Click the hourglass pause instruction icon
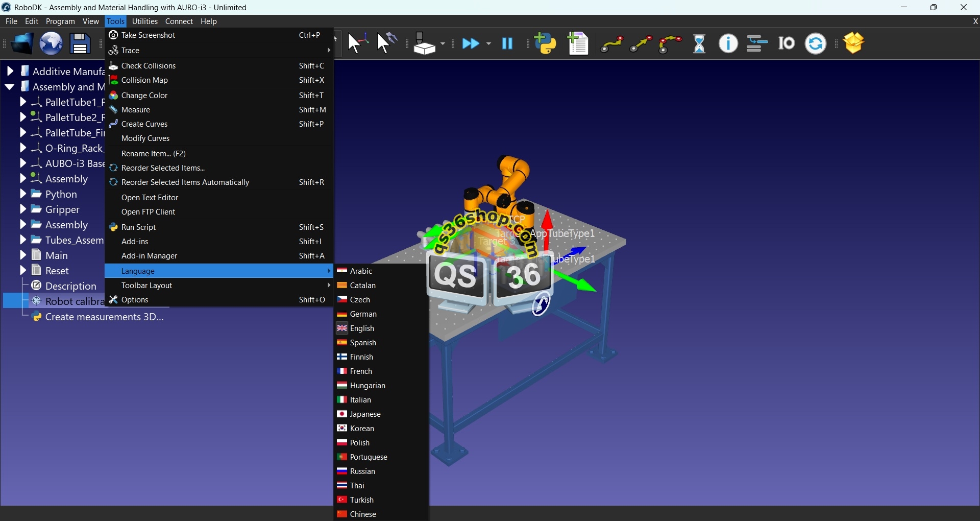Screen dimensions: 980x521 pyautogui.click(x=700, y=44)
